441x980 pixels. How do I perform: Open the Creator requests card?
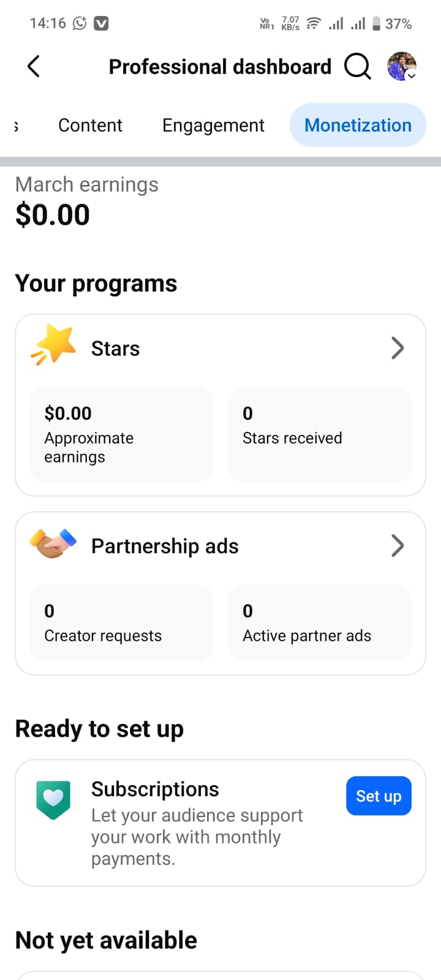[121, 622]
